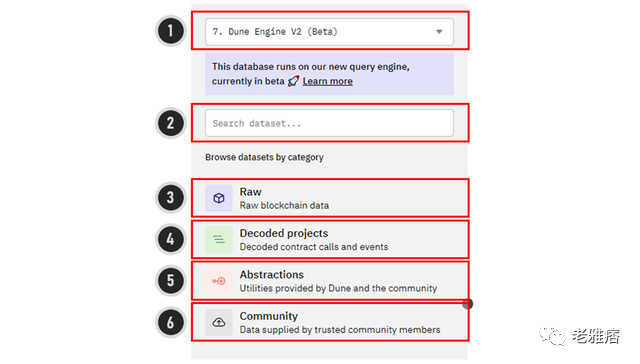This screenshot has width=640, height=364.
Task: Focus the Search dataset field
Action: click(329, 123)
